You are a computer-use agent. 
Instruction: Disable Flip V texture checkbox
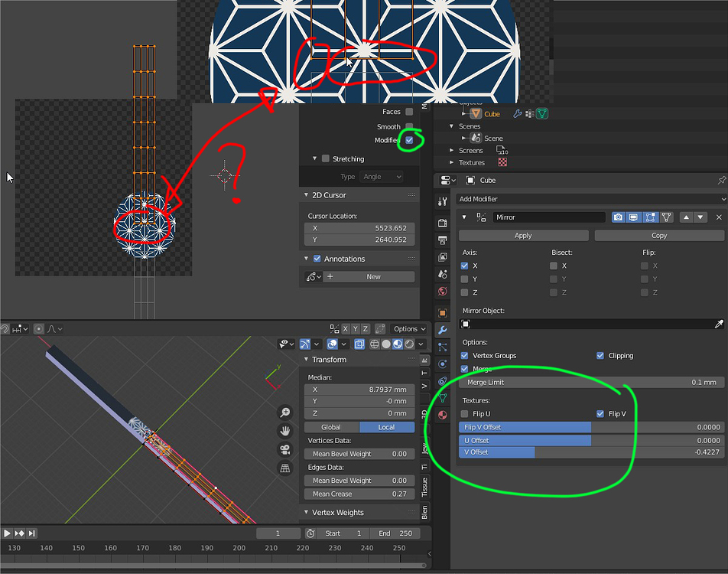(x=600, y=413)
